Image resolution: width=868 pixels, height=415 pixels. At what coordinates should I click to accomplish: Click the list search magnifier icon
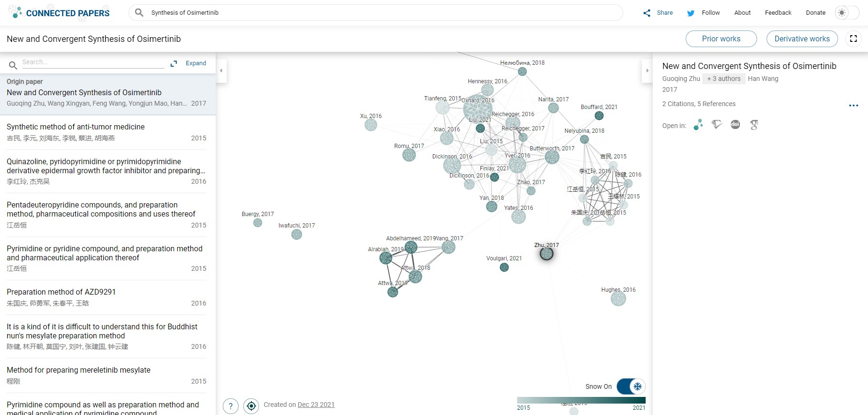click(x=13, y=65)
